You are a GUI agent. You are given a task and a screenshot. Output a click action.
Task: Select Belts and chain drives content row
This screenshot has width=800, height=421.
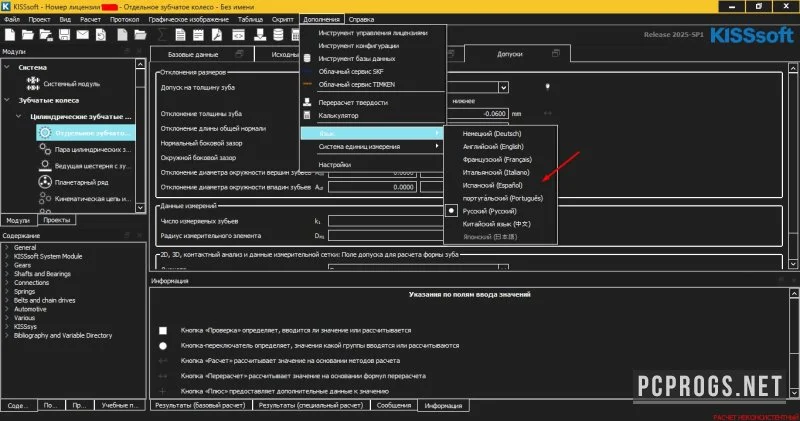tap(44, 301)
